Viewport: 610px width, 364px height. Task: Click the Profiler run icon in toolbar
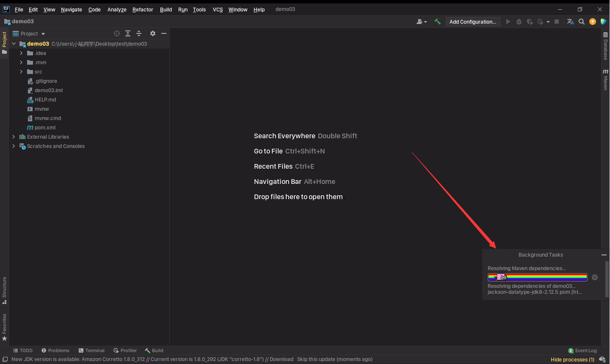(540, 22)
